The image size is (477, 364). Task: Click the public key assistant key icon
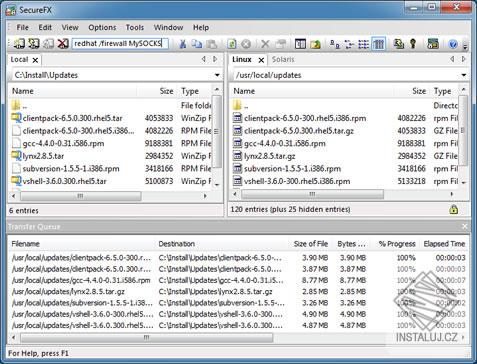(413, 44)
